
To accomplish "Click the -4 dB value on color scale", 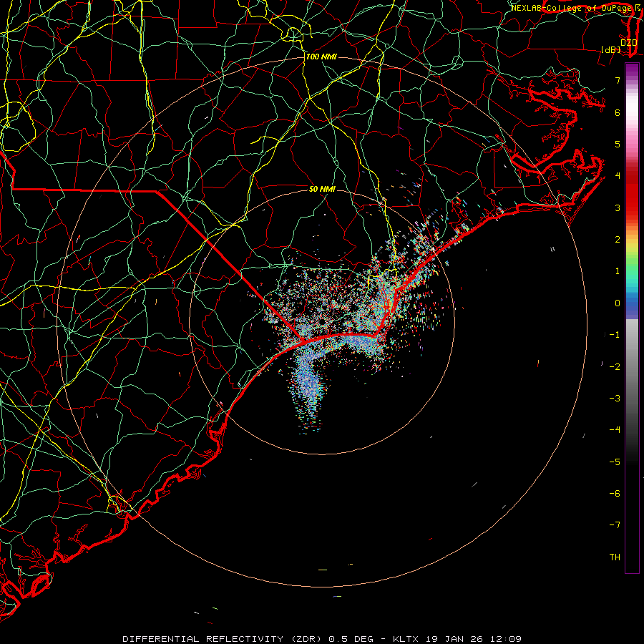I will point(615,430).
